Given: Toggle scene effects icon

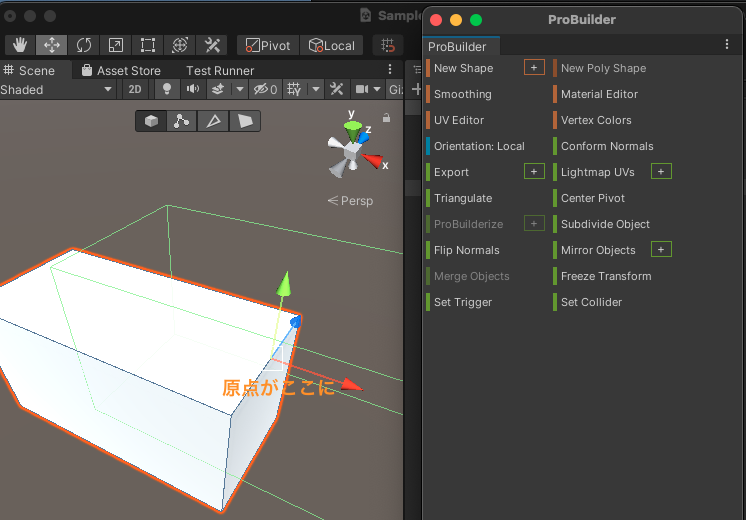Looking at the screenshot, I should tap(218, 89).
